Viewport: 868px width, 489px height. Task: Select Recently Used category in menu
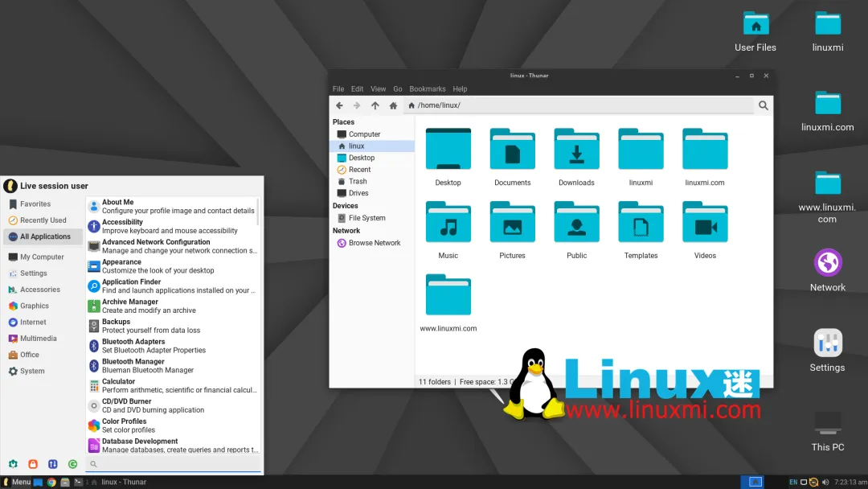43,220
